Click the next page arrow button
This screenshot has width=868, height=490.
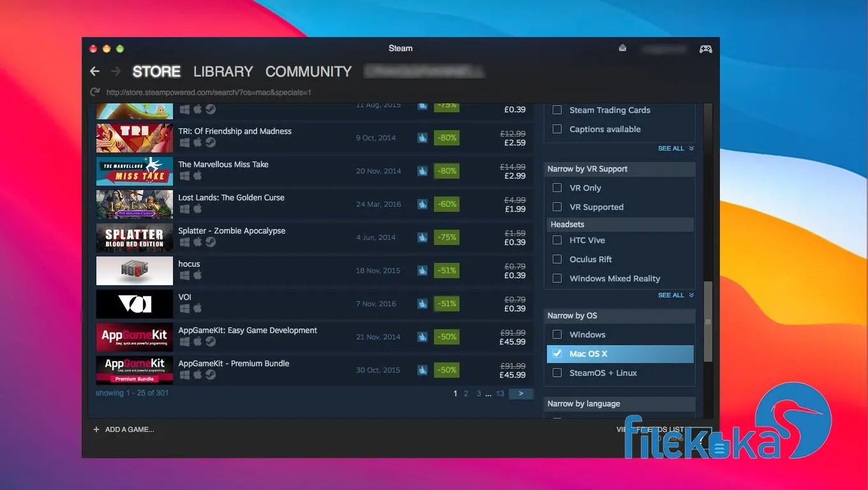(x=521, y=394)
